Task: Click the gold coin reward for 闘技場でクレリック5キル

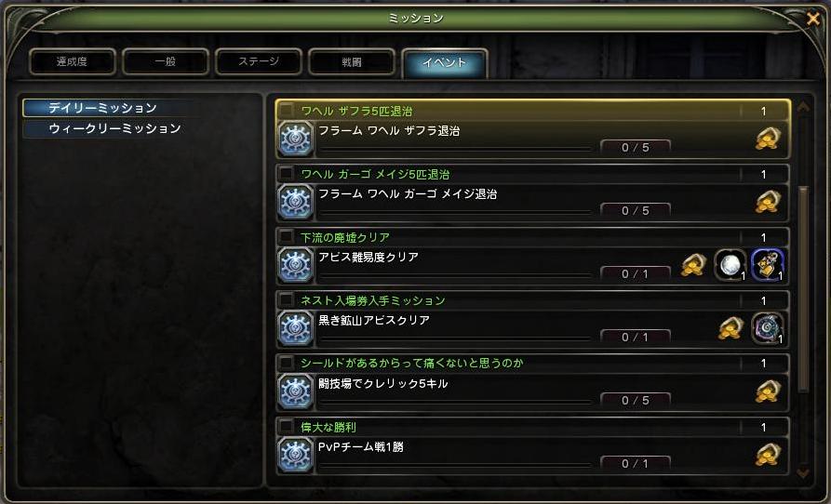Action: (768, 391)
